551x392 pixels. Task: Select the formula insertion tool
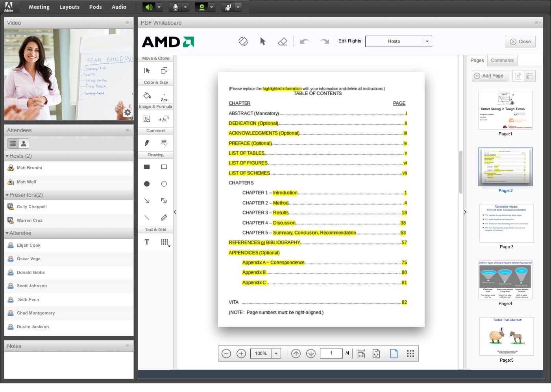[x=164, y=119]
